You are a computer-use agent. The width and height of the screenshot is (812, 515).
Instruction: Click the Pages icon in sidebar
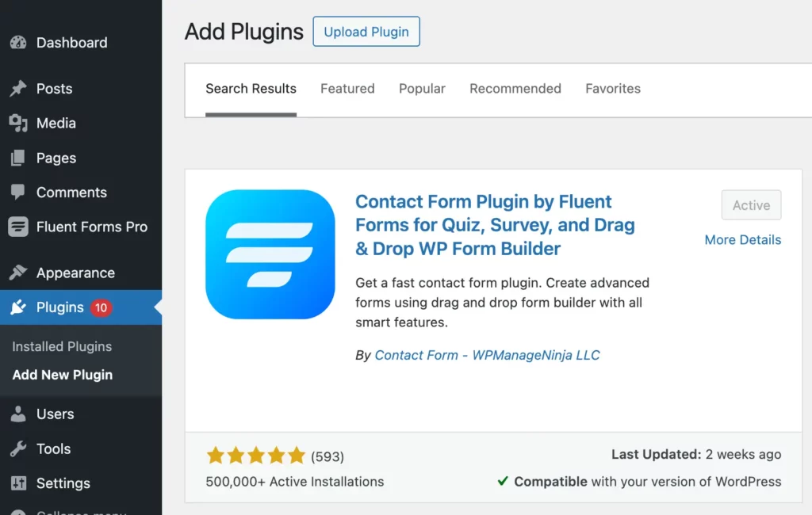(x=18, y=158)
